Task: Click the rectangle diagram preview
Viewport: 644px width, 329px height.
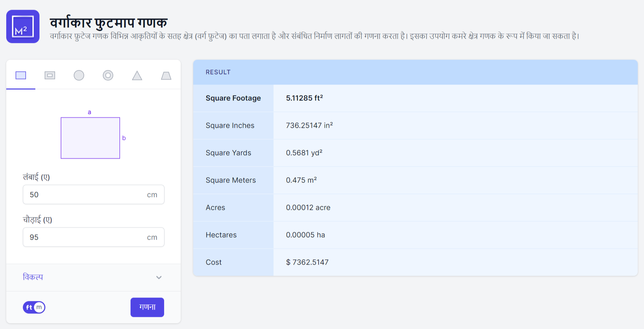Action: pos(90,138)
